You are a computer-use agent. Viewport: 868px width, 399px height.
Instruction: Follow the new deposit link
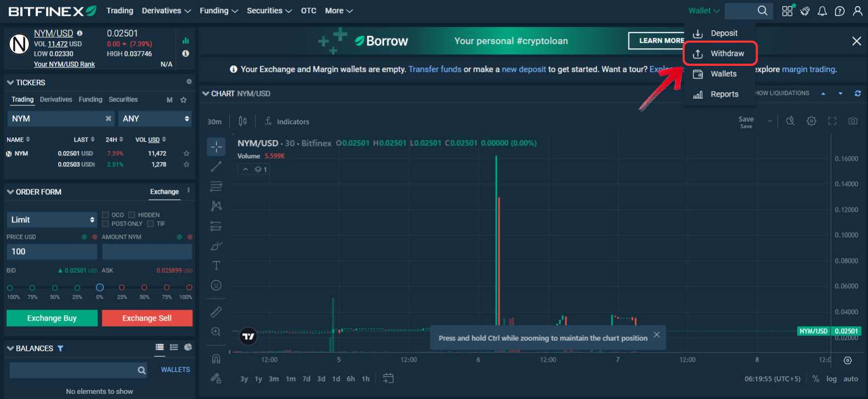click(524, 69)
